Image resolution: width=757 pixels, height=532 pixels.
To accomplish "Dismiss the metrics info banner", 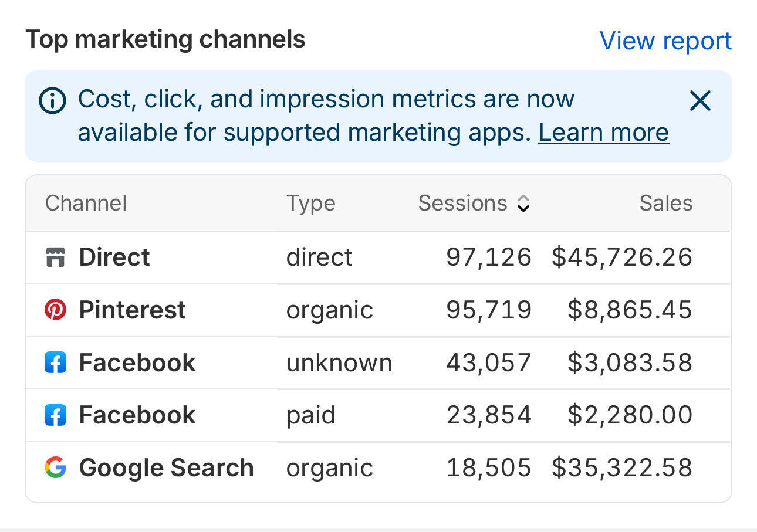I will coord(700,101).
